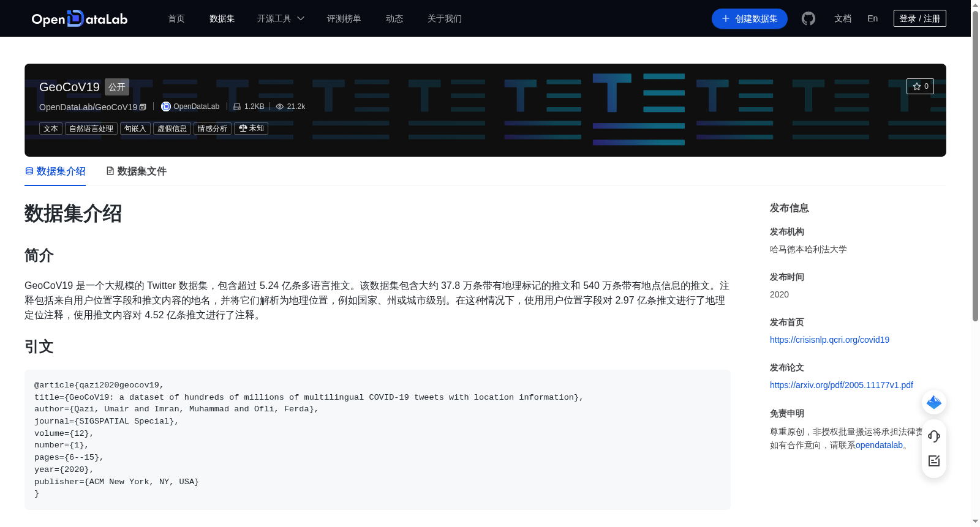
Task: Click the BibTeX citation code block
Action: point(377,439)
